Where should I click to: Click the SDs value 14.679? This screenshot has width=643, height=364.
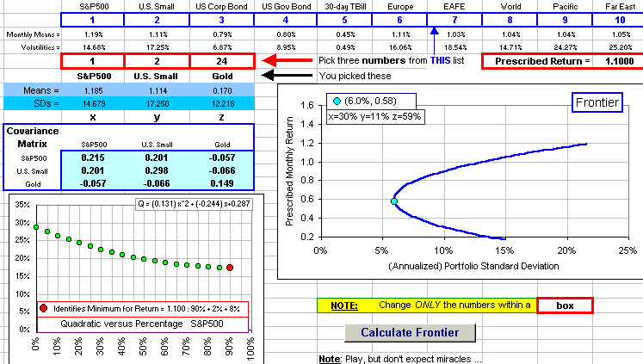[x=94, y=104]
